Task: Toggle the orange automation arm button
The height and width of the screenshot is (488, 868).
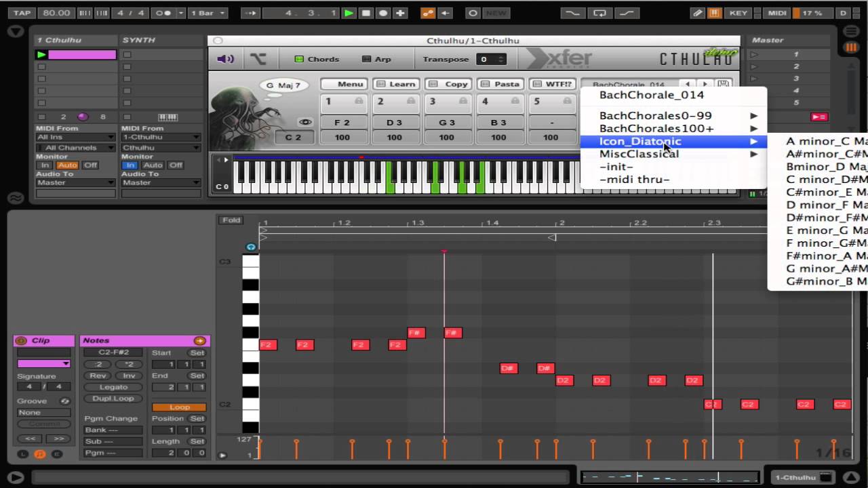Action: tap(428, 13)
